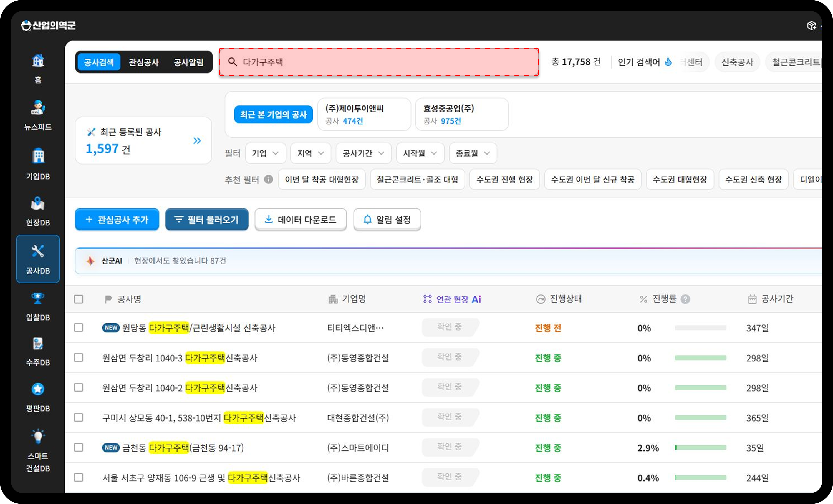This screenshot has width=833, height=504.
Task: Click the double-arrow on 최근 등록된 공사
Action: point(197,141)
